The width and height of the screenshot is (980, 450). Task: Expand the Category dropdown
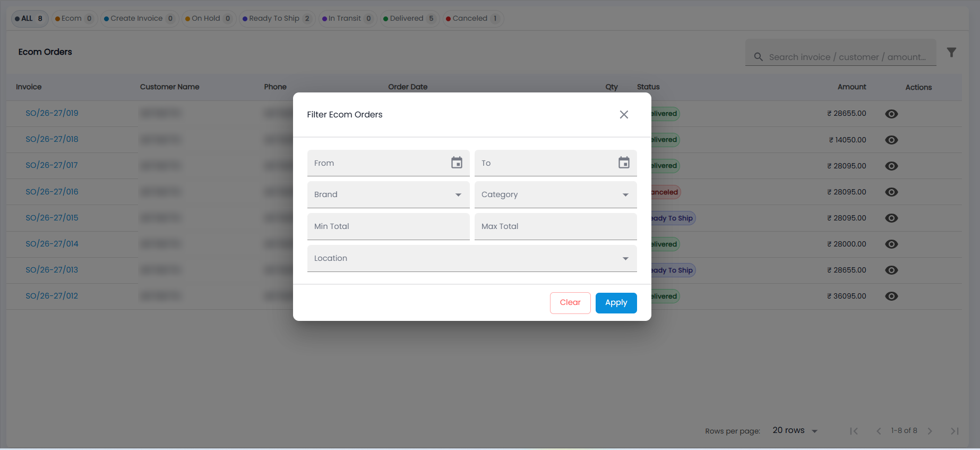point(555,194)
